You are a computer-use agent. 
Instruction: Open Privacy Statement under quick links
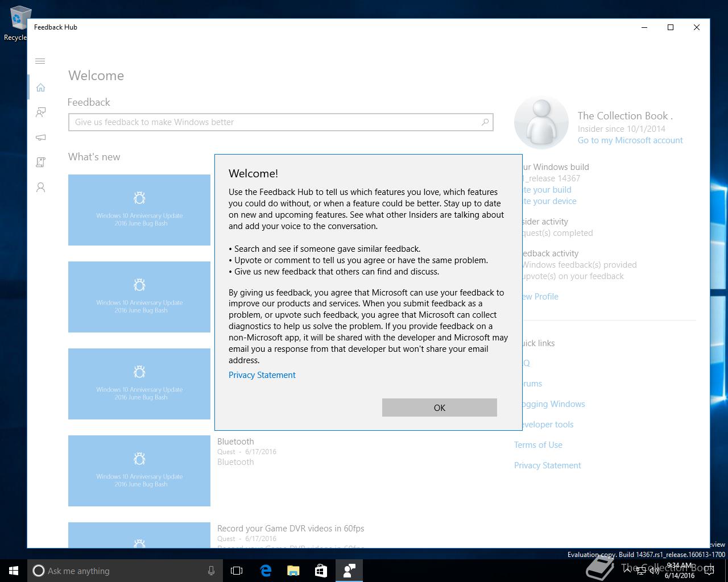coord(548,465)
